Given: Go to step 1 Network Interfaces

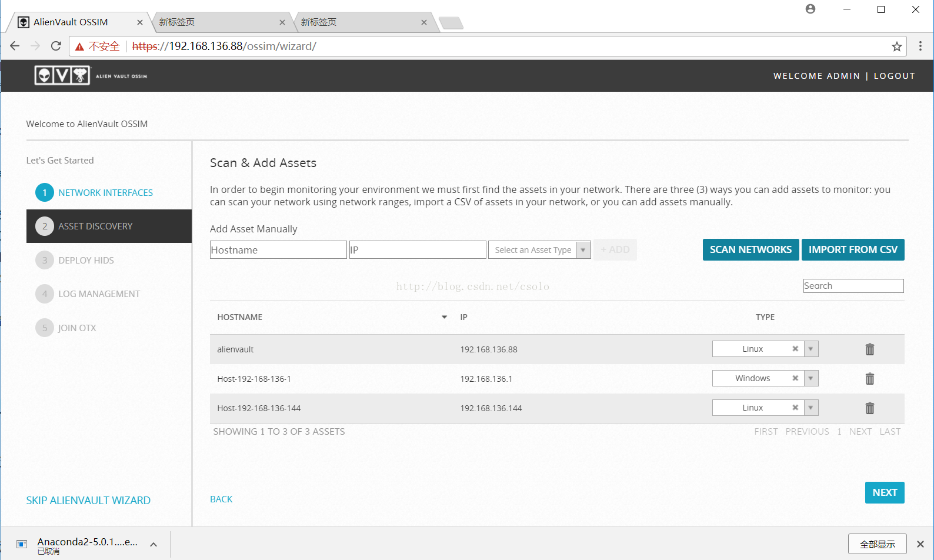Looking at the screenshot, I should coord(95,192).
